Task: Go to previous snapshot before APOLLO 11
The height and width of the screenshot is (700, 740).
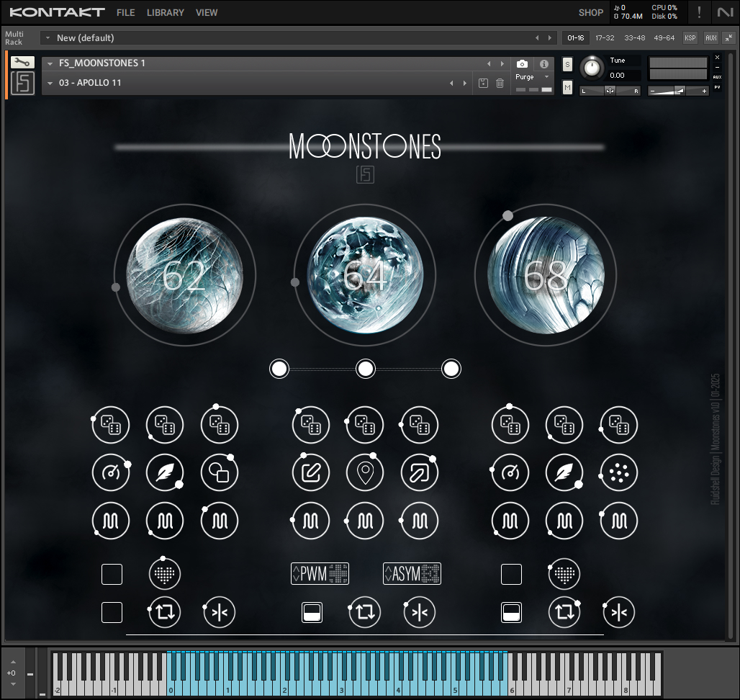Action: pyautogui.click(x=451, y=83)
